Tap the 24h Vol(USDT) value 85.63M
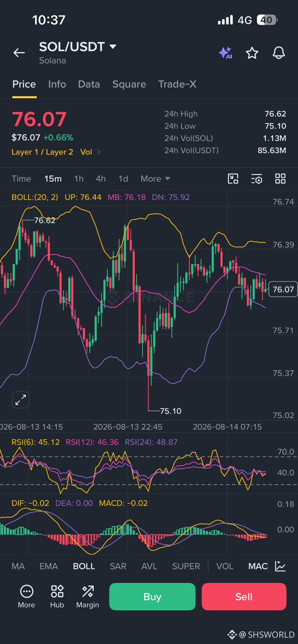Viewport: 298px width, 644px height. (x=272, y=150)
